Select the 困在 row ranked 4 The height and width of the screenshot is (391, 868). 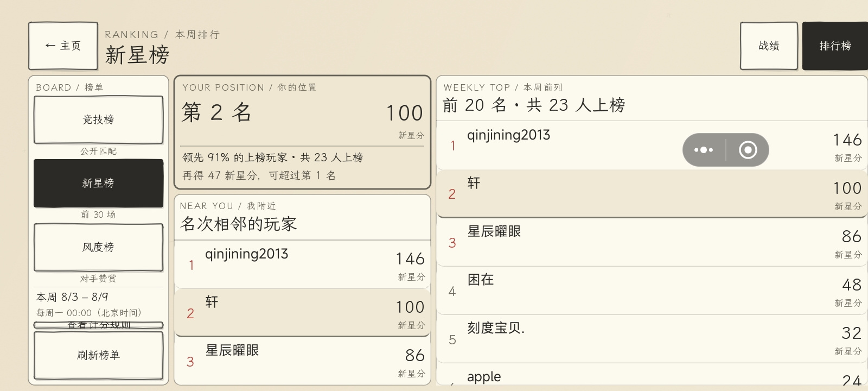point(652,291)
